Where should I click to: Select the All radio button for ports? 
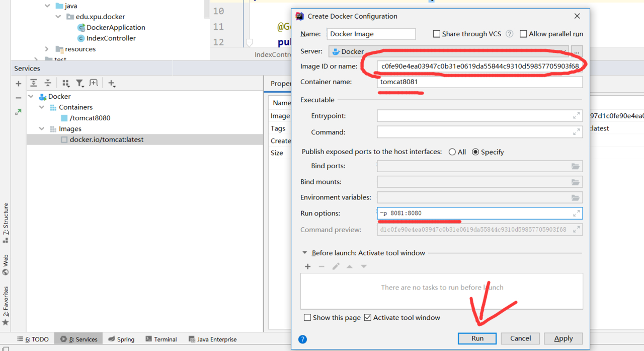click(x=452, y=152)
